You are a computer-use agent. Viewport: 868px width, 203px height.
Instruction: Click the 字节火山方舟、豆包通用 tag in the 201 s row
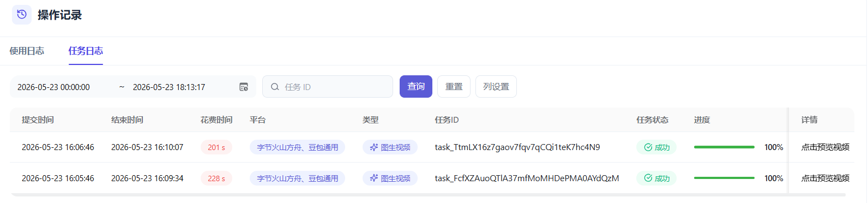297,147
